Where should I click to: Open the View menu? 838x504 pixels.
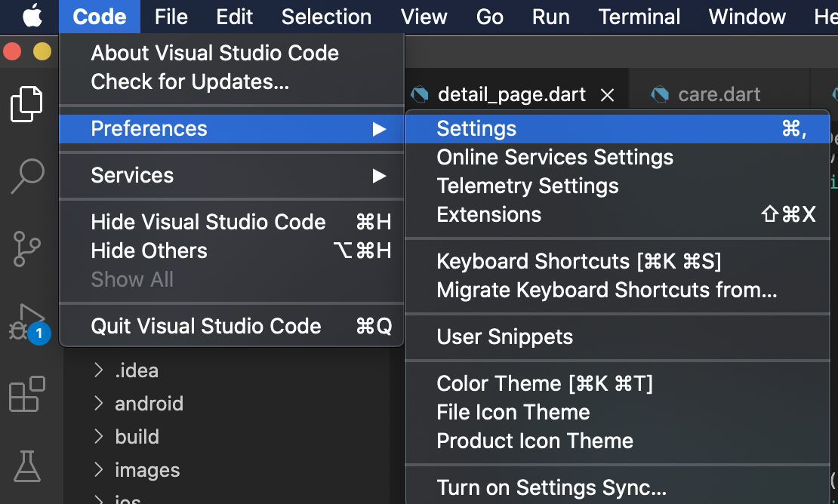click(424, 17)
